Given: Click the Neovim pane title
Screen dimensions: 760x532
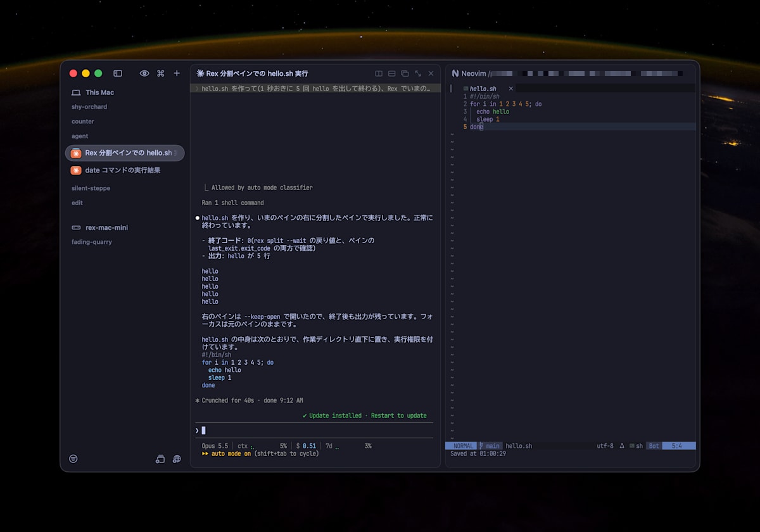Looking at the screenshot, I should point(474,73).
